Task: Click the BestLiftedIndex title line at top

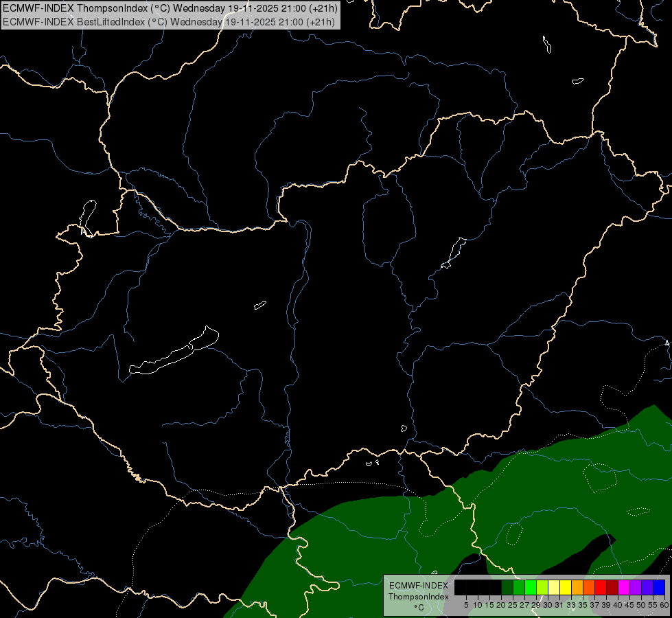Action: [x=169, y=22]
